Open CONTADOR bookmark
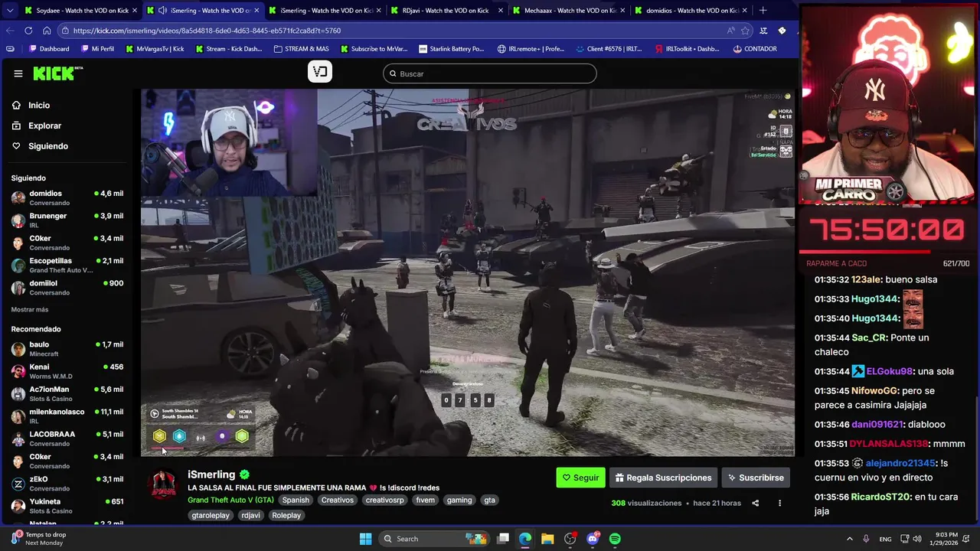 click(x=755, y=49)
